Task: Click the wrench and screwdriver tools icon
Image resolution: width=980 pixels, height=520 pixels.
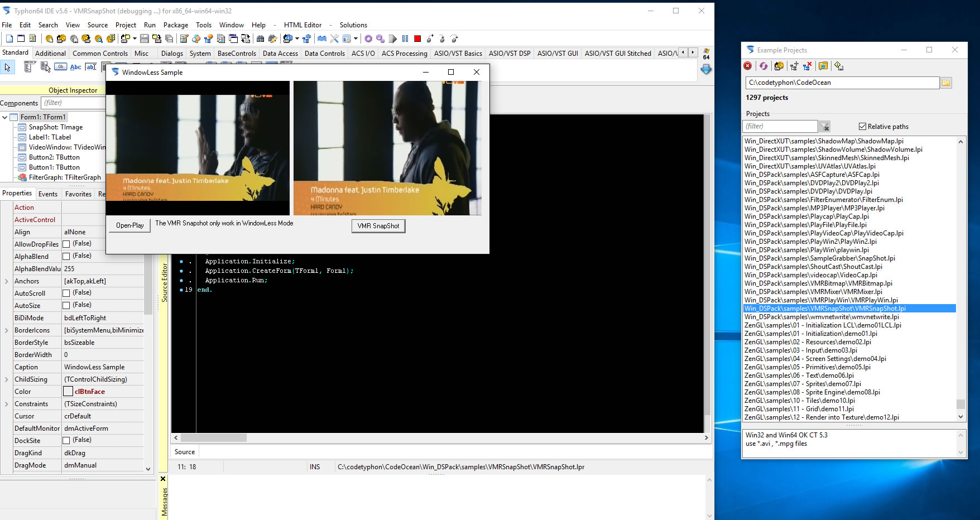Action: pyautogui.click(x=334, y=38)
